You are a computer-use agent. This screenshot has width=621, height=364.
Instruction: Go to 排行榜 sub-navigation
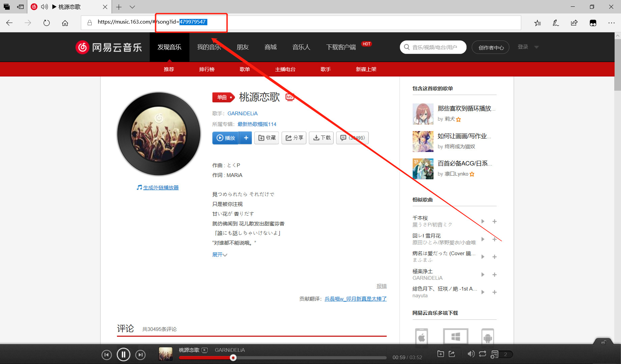click(207, 69)
